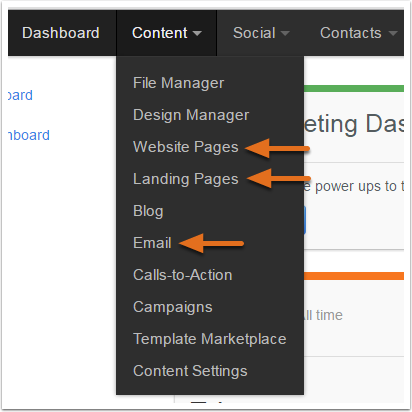412x412 pixels.
Task: Select Calls-to-Action menu entry
Action: tap(182, 275)
